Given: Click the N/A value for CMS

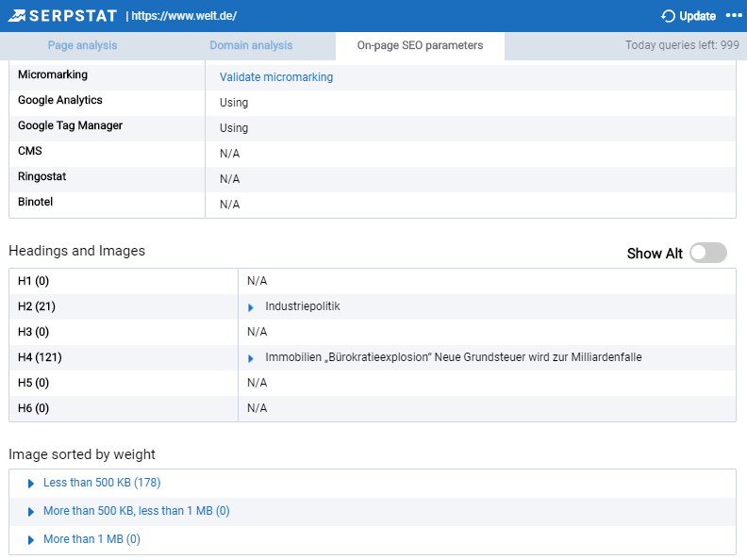Looking at the screenshot, I should tap(229, 154).
